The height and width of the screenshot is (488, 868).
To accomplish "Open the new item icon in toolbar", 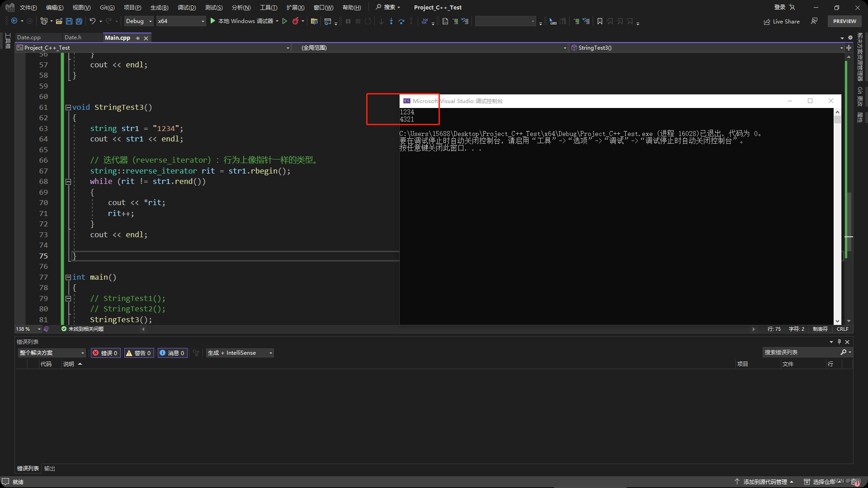I will [44, 21].
